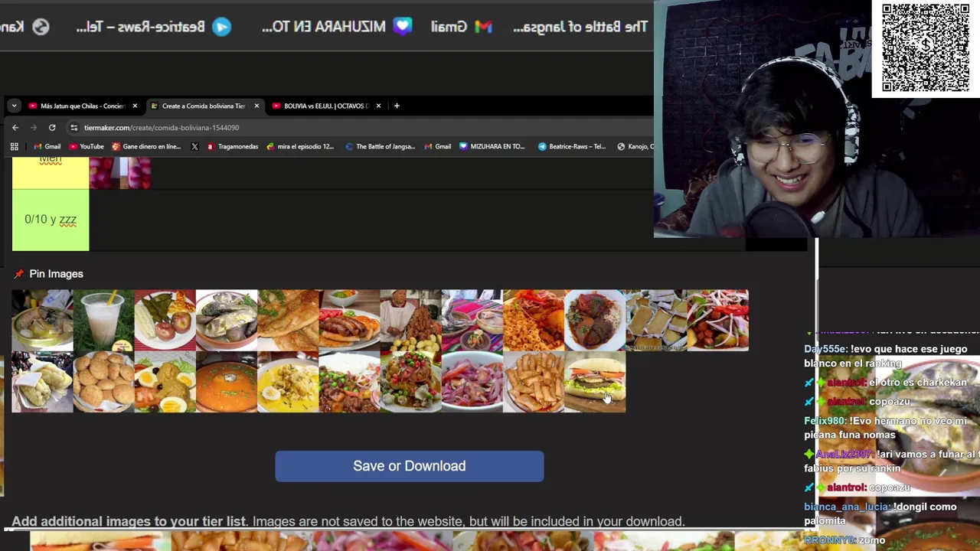980x551 pixels.
Task: Select the cook with meat spit image
Action: pyautogui.click(x=410, y=320)
